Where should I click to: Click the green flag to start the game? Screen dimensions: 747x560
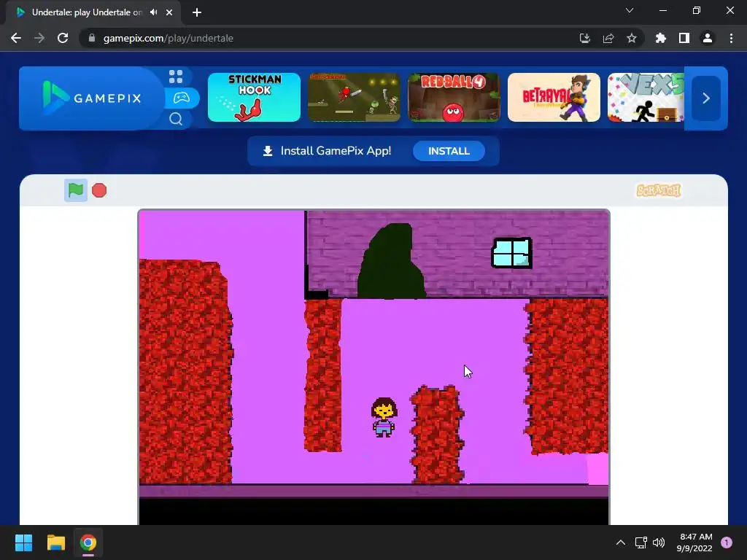click(76, 190)
